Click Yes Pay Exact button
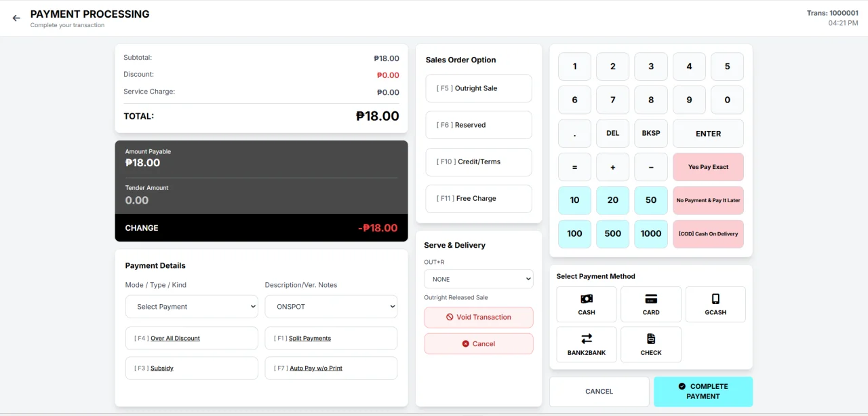This screenshot has width=868, height=416. [708, 167]
